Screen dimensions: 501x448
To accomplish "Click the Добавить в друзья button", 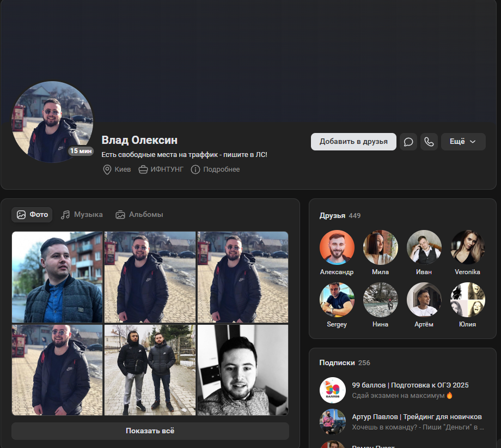I will [x=353, y=142].
